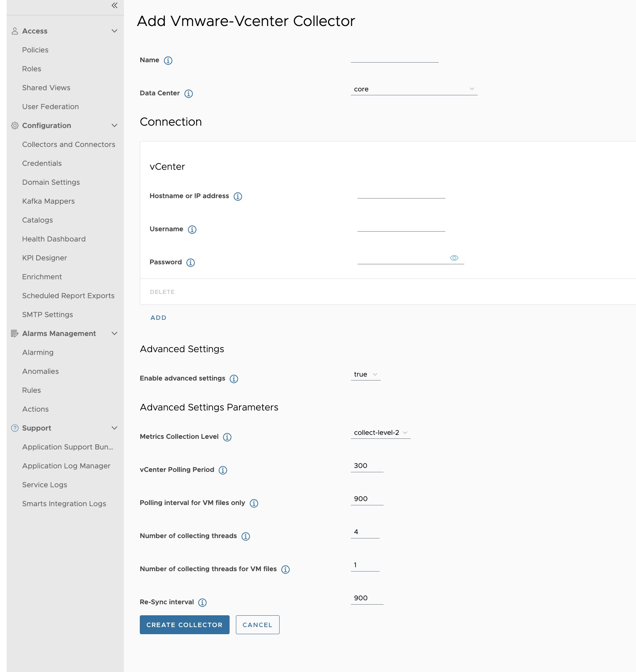Open Scheduled Report Exports
This screenshot has height=672, width=636.
[x=68, y=296]
